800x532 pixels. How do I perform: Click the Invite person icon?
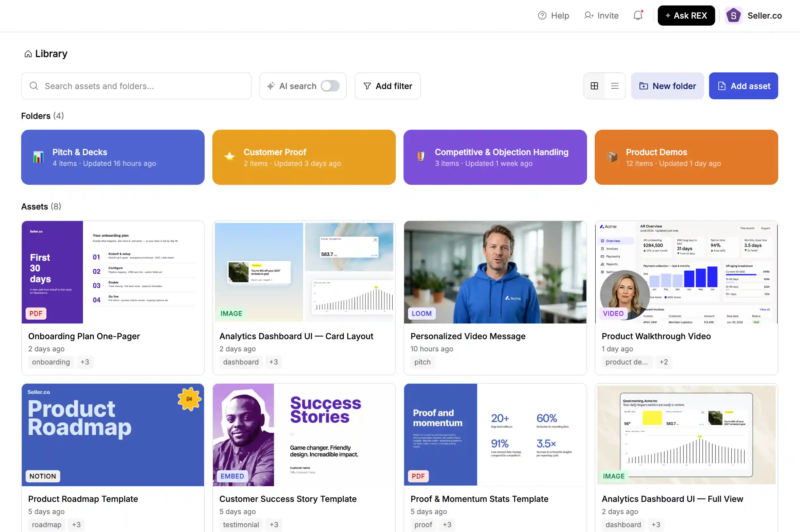(x=589, y=16)
